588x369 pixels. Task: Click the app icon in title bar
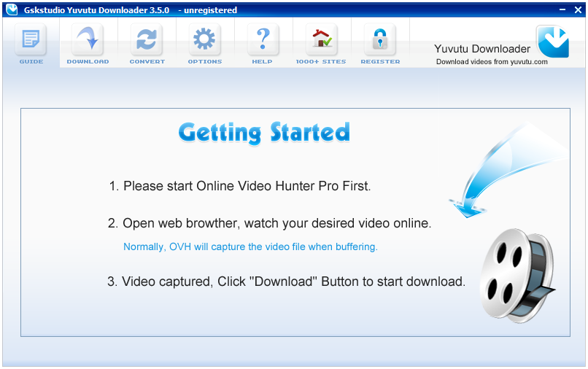(11, 10)
